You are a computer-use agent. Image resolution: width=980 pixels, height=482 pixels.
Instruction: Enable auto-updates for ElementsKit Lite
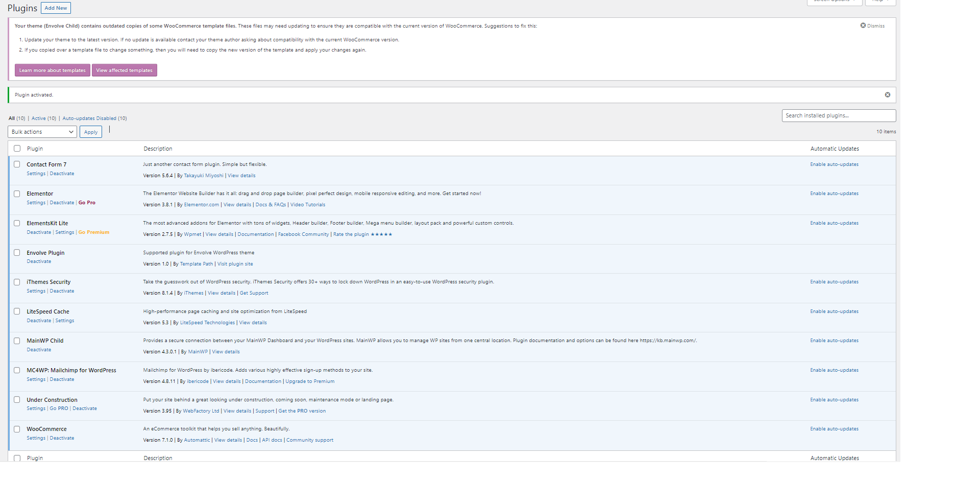834,223
